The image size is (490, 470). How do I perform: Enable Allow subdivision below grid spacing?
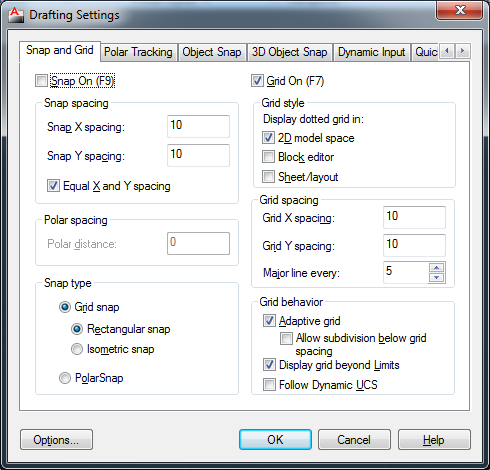(286, 338)
